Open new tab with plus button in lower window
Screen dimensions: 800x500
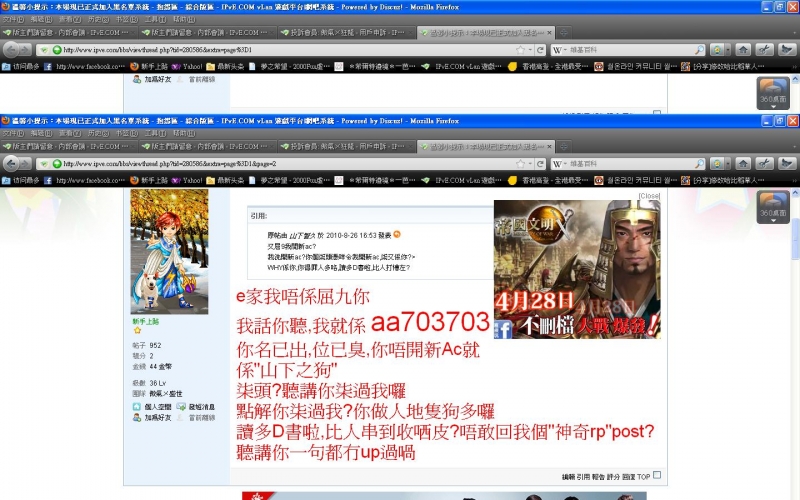[x=564, y=146]
